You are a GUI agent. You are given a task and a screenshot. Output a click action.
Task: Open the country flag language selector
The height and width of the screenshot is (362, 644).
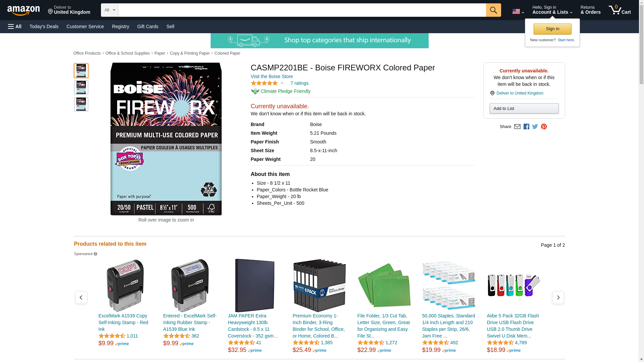pyautogui.click(x=518, y=11)
